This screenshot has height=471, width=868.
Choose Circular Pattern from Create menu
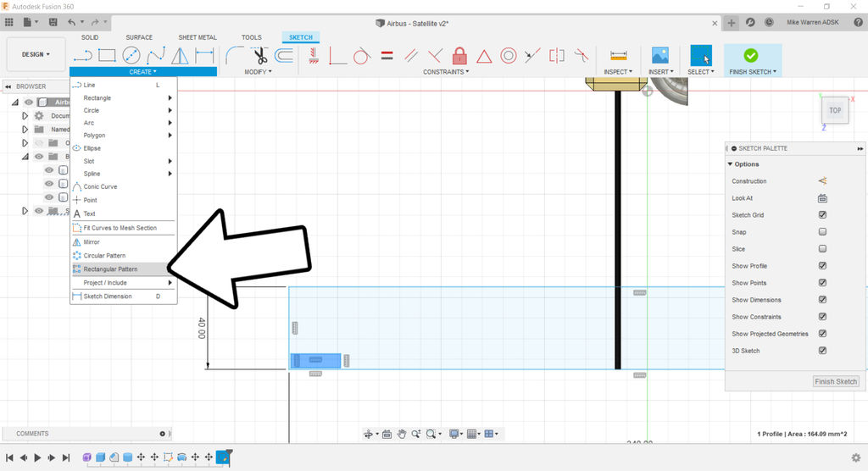click(x=124, y=256)
